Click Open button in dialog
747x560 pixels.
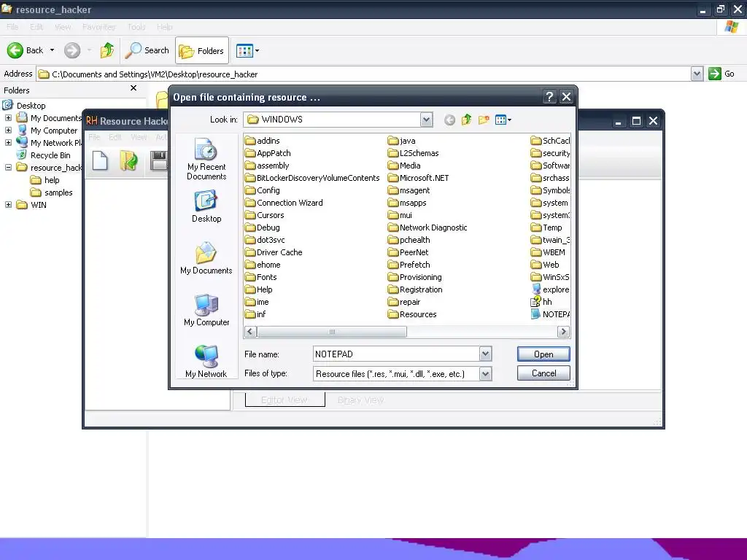point(543,354)
